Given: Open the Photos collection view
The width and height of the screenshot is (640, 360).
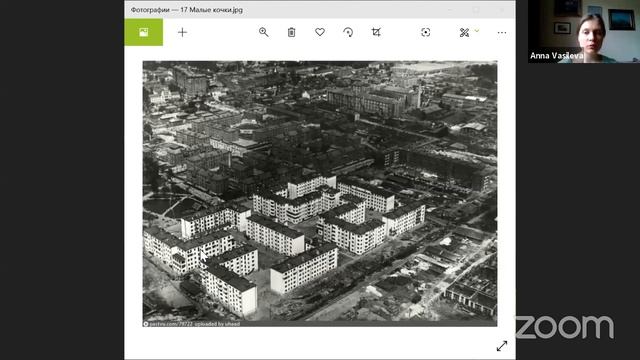Looking at the screenshot, I should tap(144, 32).
